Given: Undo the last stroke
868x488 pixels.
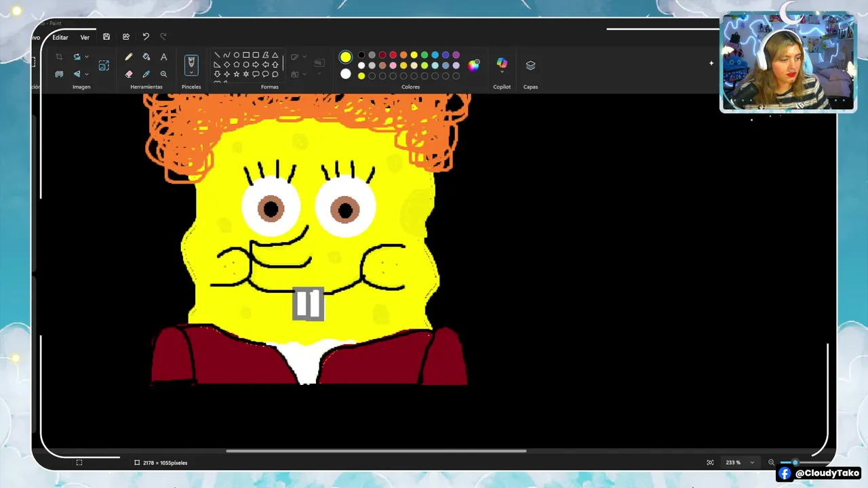Looking at the screenshot, I should coord(146,37).
